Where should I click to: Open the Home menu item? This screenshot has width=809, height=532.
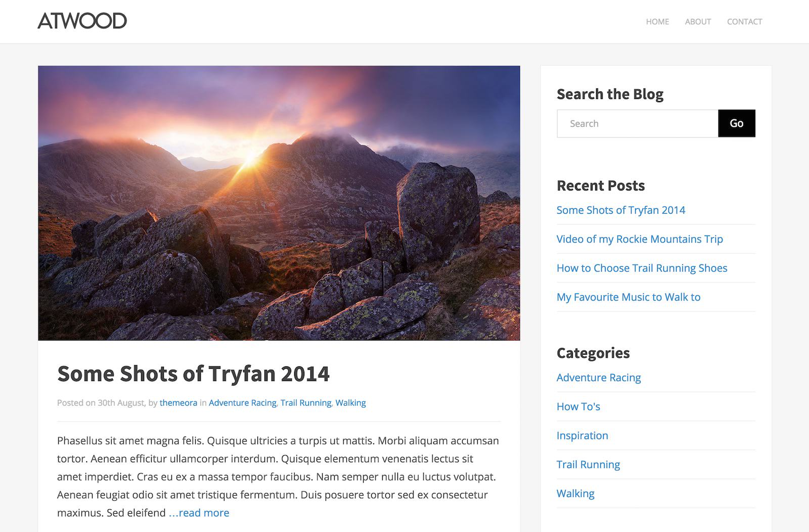[657, 22]
